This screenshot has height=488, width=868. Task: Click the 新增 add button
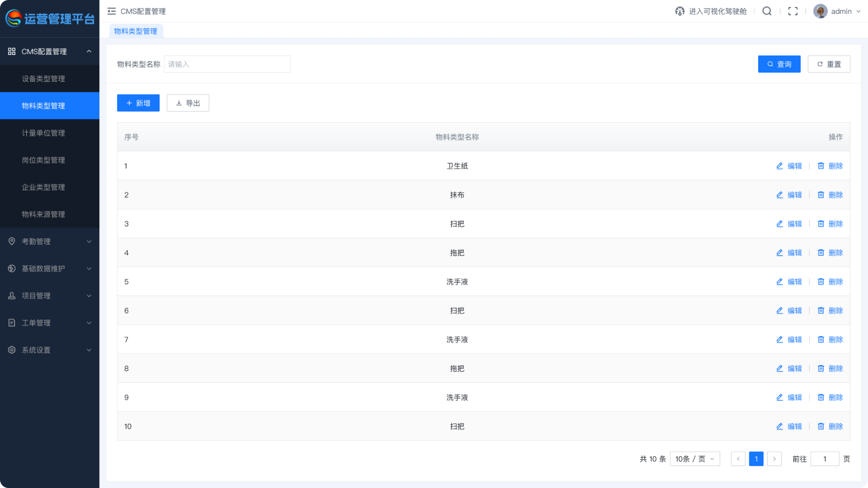click(x=138, y=103)
